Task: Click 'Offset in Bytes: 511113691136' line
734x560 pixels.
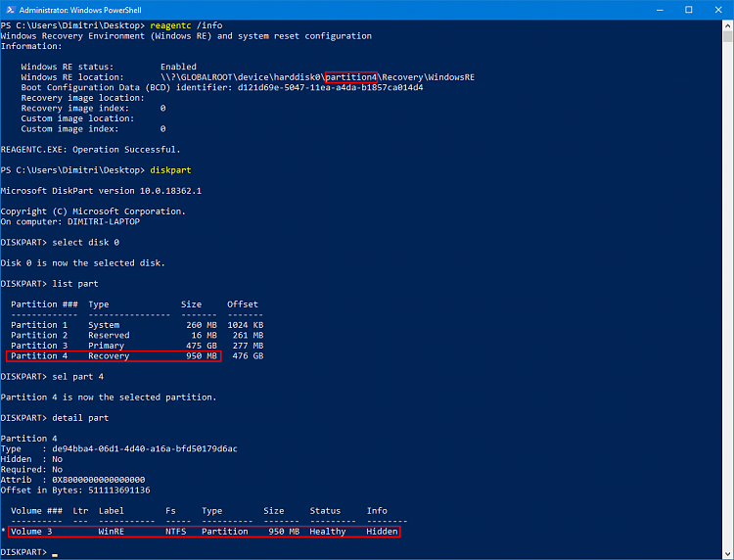Action: (x=75, y=490)
